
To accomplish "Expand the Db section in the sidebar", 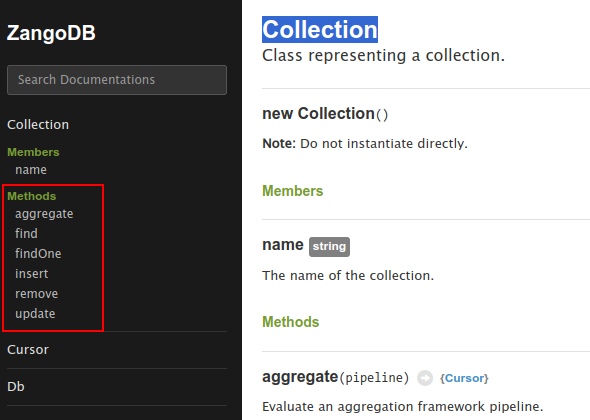I will click(16, 387).
